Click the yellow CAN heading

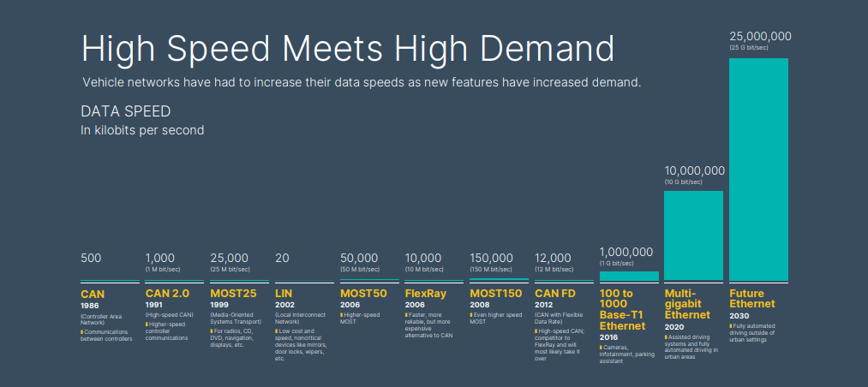[93, 294]
